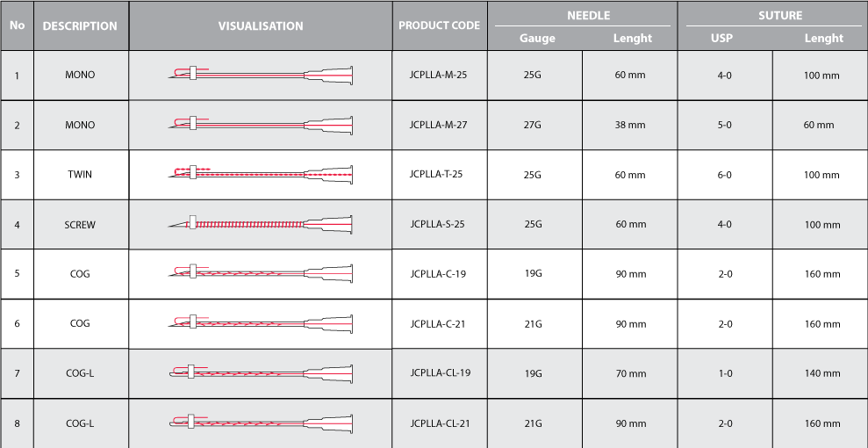Click the DESCRIPTION column header
The width and height of the screenshot is (868, 448).
coord(80,25)
